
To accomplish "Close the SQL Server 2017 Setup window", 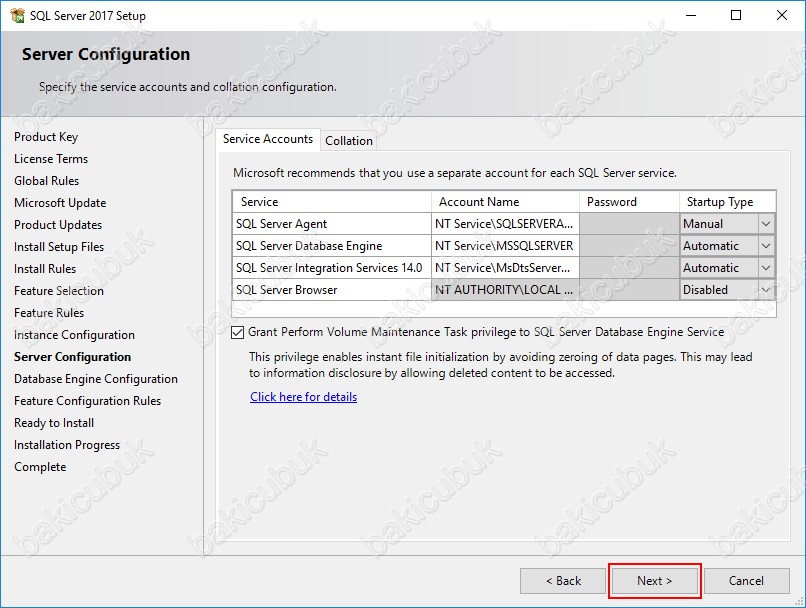I will pyautogui.click(x=782, y=15).
